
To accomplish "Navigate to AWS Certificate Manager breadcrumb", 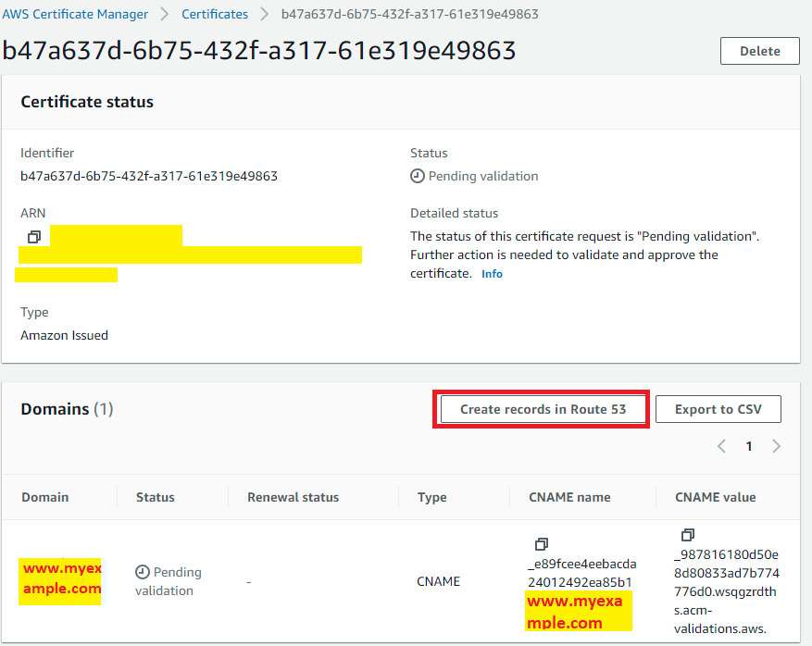I will point(75,14).
